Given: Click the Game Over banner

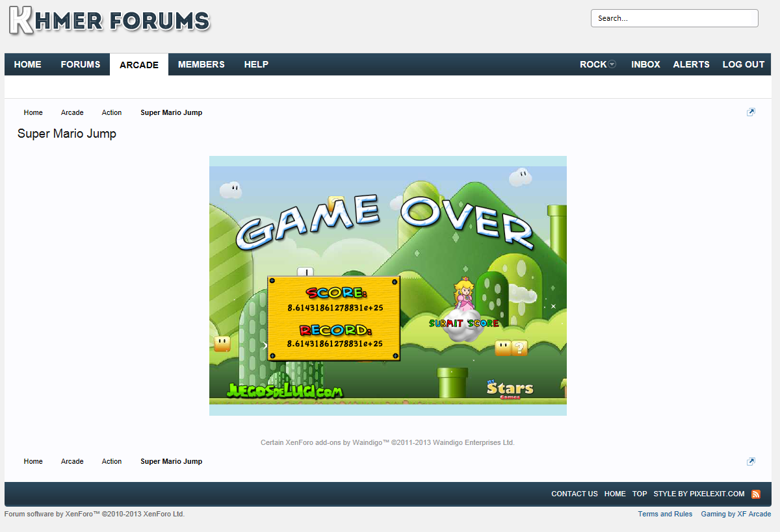Looking at the screenshot, I should tap(385, 224).
